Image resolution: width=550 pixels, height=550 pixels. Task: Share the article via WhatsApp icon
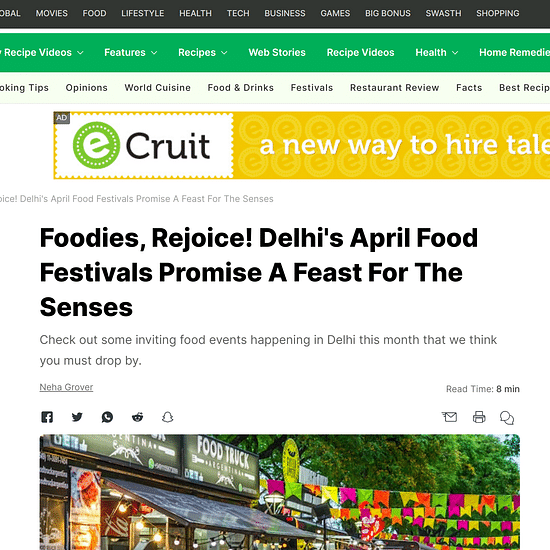point(107,417)
